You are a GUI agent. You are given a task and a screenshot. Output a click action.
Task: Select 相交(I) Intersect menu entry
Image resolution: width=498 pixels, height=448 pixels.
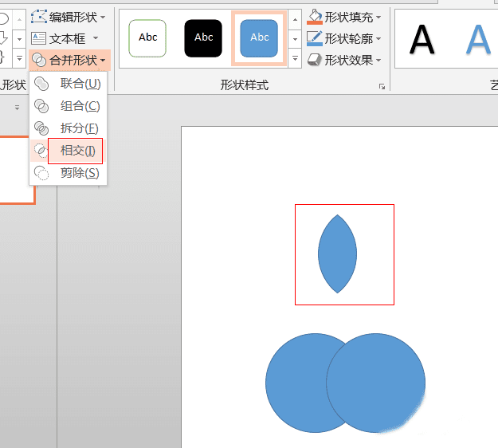(68, 151)
